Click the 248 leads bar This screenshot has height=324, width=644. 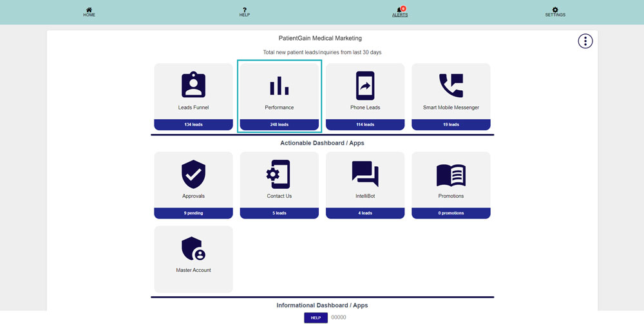pos(279,124)
